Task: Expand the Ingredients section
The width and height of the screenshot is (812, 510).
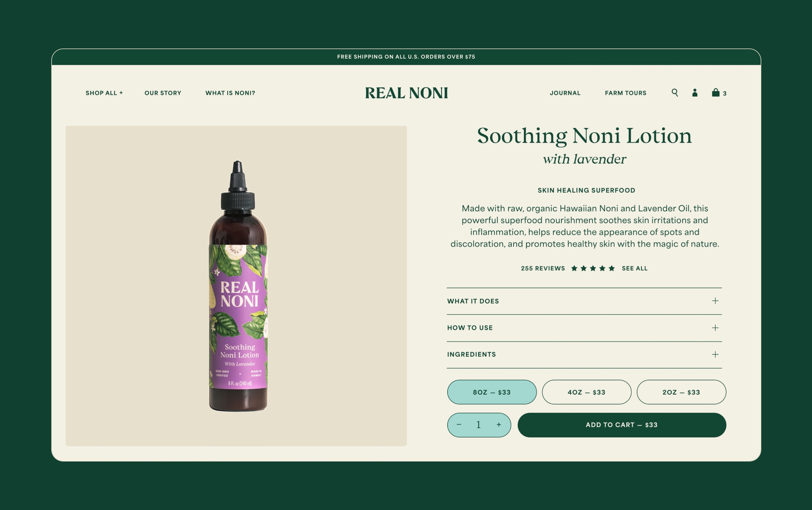Action: [584, 355]
